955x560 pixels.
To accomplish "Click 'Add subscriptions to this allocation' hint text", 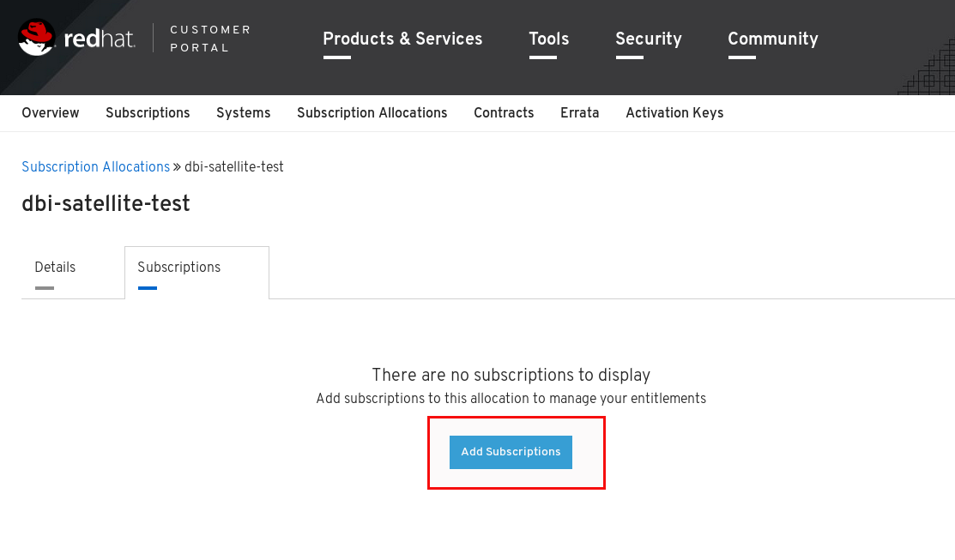I will click(511, 398).
